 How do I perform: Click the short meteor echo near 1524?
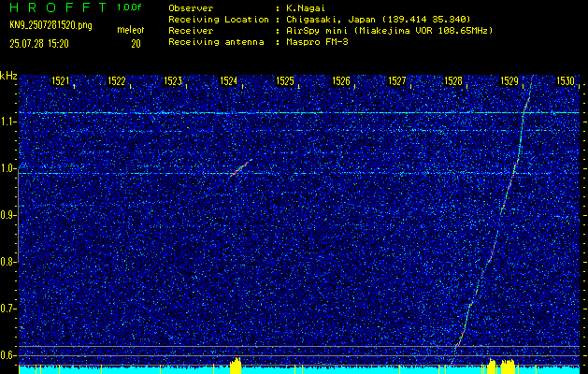pos(240,168)
